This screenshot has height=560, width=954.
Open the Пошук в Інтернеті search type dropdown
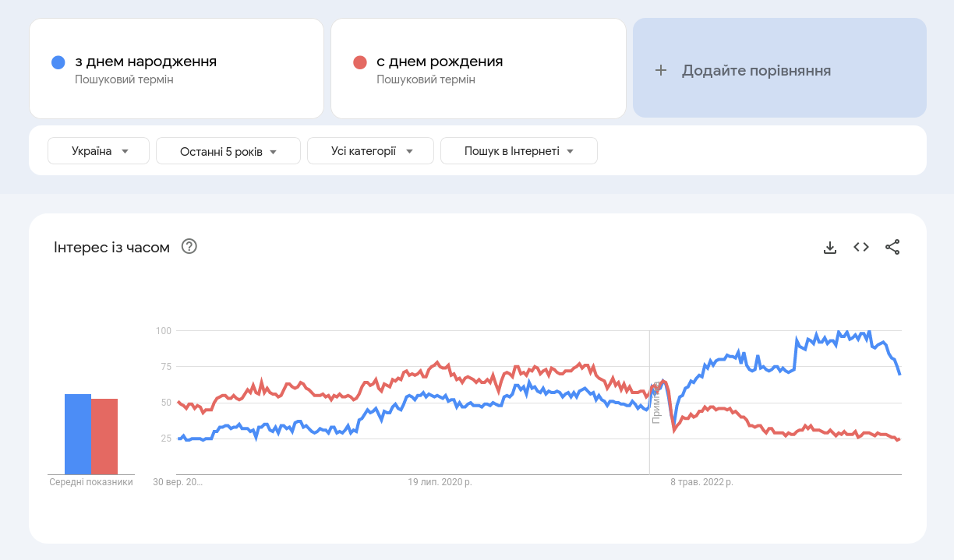[518, 151]
